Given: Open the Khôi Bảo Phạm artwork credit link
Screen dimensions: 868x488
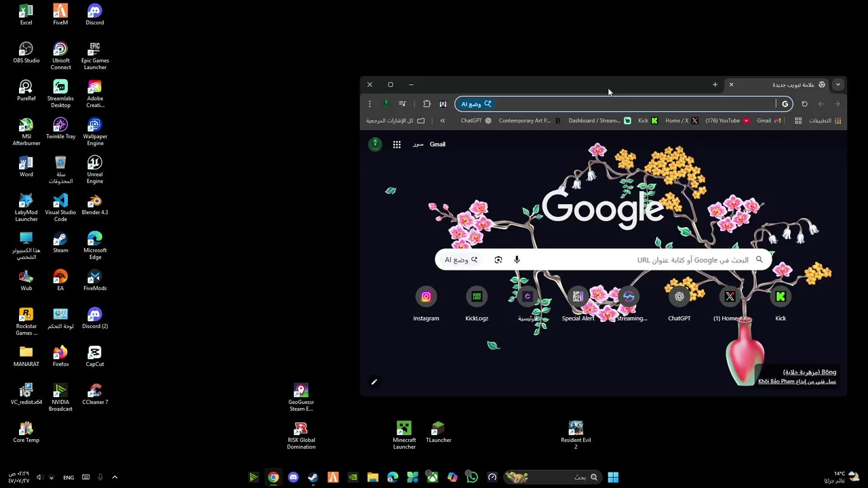Looking at the screenshot, I should pos(797,382).
